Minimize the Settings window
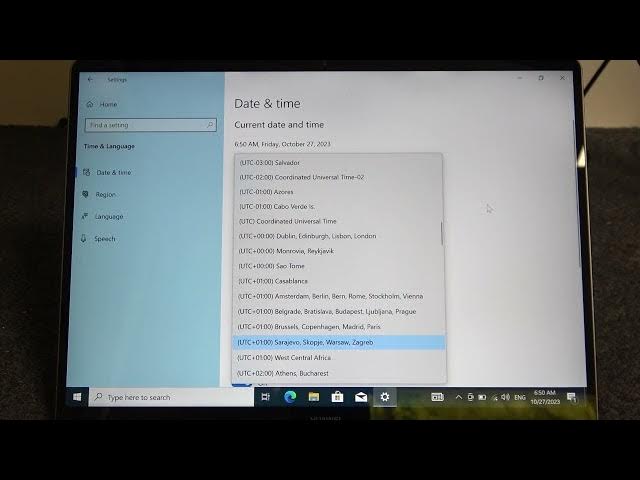Image resolution: width=640 pixels, height=480 pixels. point(520,78)
